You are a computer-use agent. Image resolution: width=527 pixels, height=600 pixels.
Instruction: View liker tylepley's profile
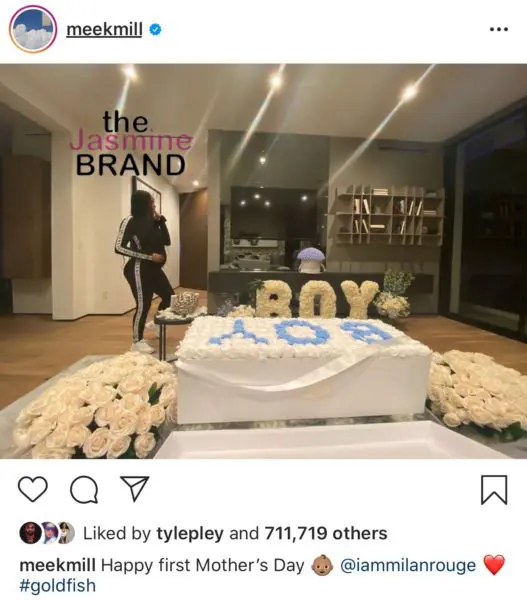click(x=190, y=533)
